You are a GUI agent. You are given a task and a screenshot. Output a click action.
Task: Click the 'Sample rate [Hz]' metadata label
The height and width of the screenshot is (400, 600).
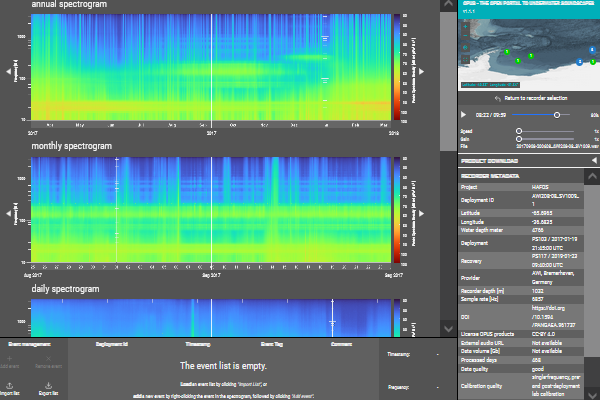[479, 299]
